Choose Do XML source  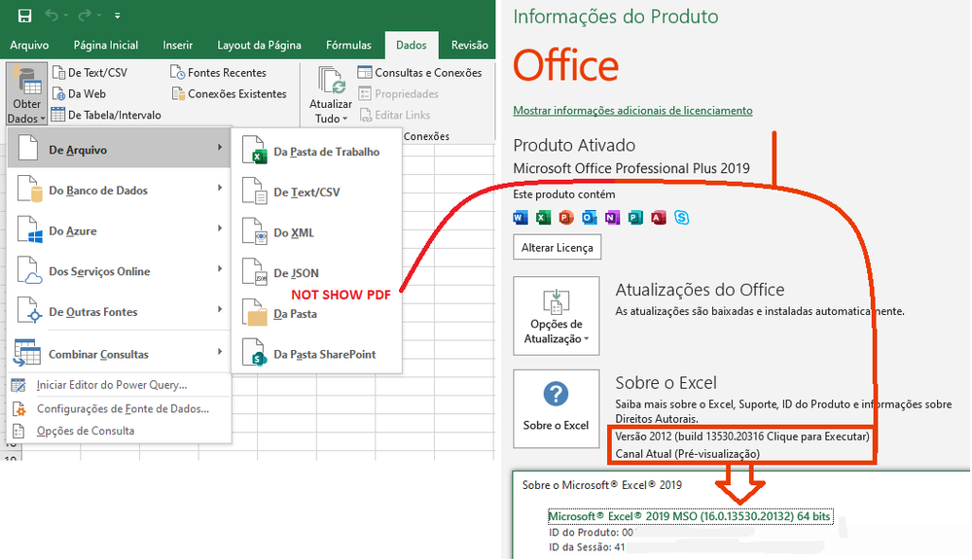click(x=317, y=232)
